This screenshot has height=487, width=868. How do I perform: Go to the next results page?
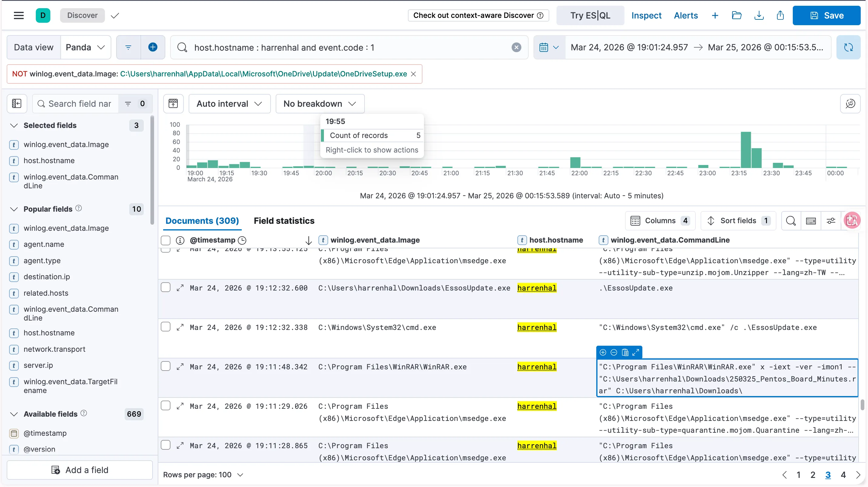pos(858,475)
